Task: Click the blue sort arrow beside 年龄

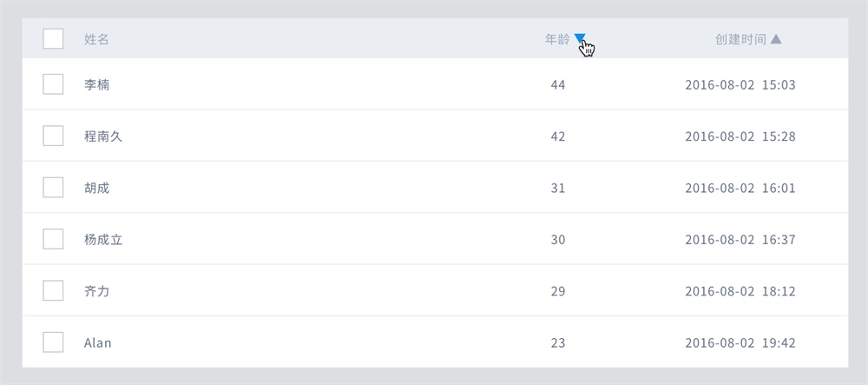Action: click(x=580, y=37)
